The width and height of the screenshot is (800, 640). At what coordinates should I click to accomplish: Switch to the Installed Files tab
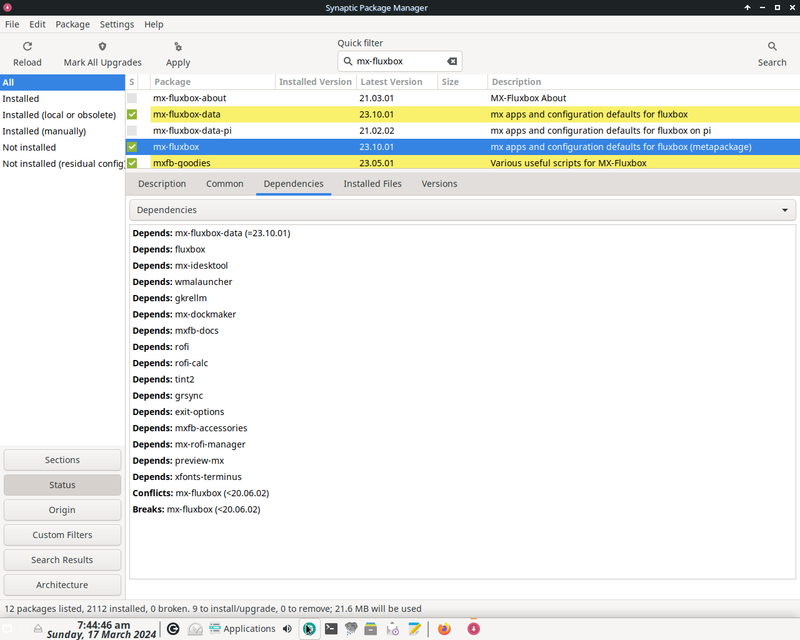372,184
